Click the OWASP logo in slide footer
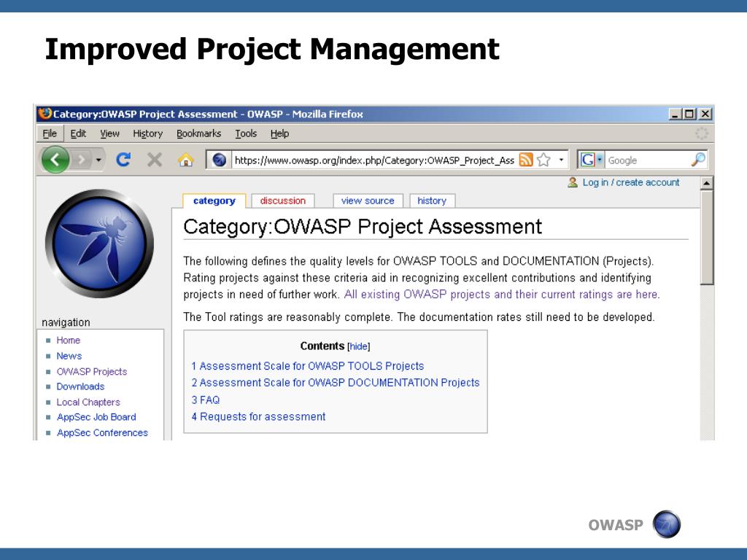 (667, 524)
